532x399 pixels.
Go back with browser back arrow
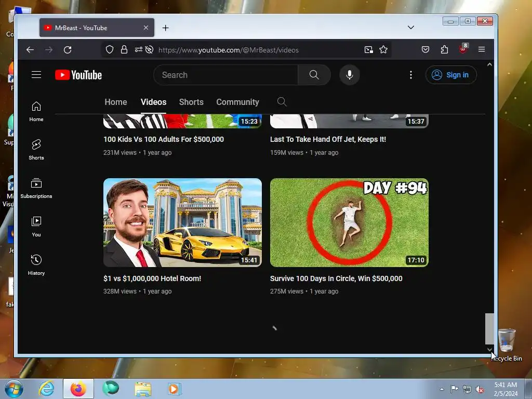pyautogui.click(x=30, y=50)
